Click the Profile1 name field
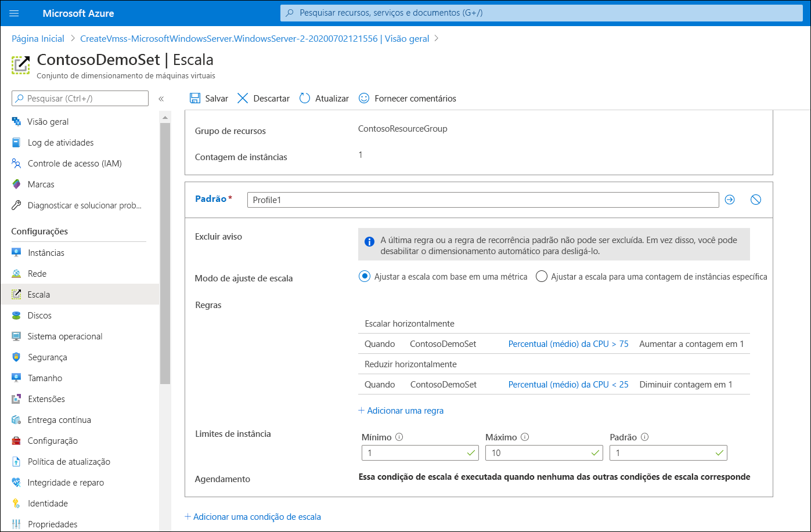 pyautogui.click(x=483, y=200)
